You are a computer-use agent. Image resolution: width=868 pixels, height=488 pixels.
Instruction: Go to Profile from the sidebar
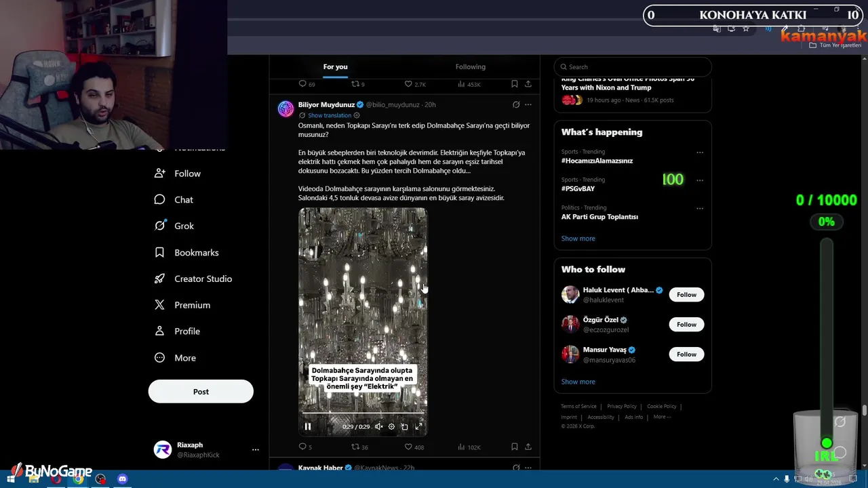pyautogui.click(x=178, y=331)
